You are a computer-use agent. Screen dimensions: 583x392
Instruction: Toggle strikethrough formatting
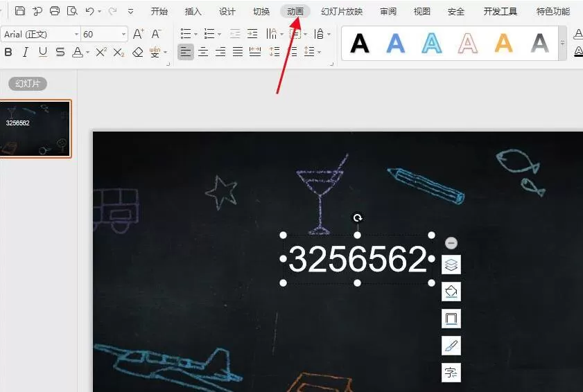(60, 52)
